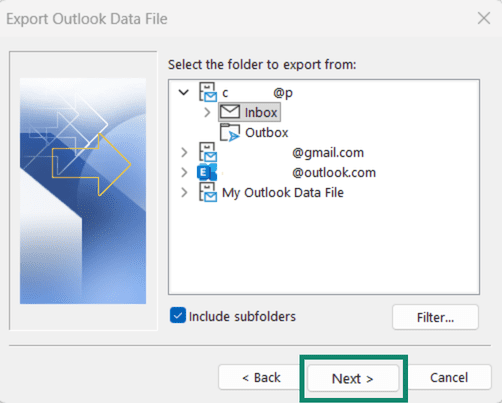
Task: Expand the outlook.com account node
Action: pyautogui.click(x=184, y=172)
